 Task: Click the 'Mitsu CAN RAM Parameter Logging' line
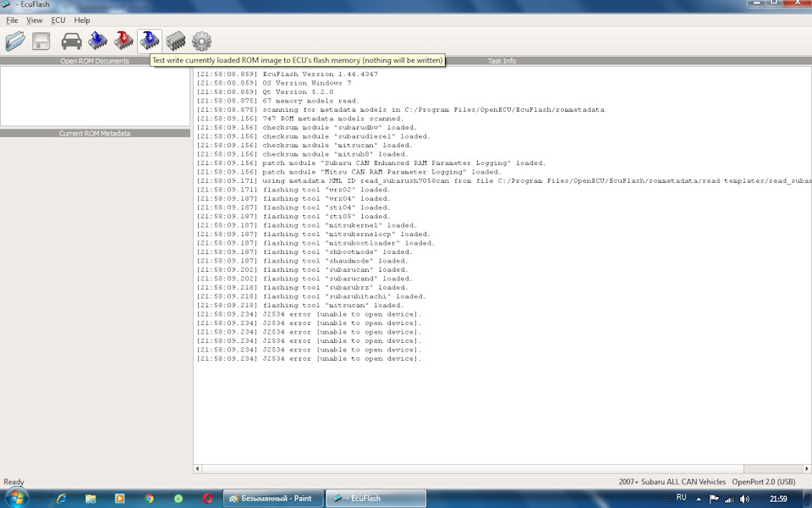[349, 172]
